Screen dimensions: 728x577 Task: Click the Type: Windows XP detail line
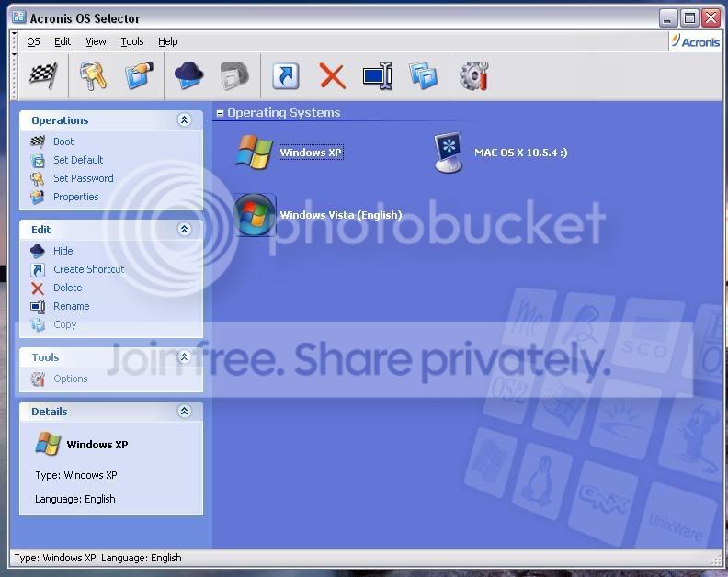click(x=76, y=475)
